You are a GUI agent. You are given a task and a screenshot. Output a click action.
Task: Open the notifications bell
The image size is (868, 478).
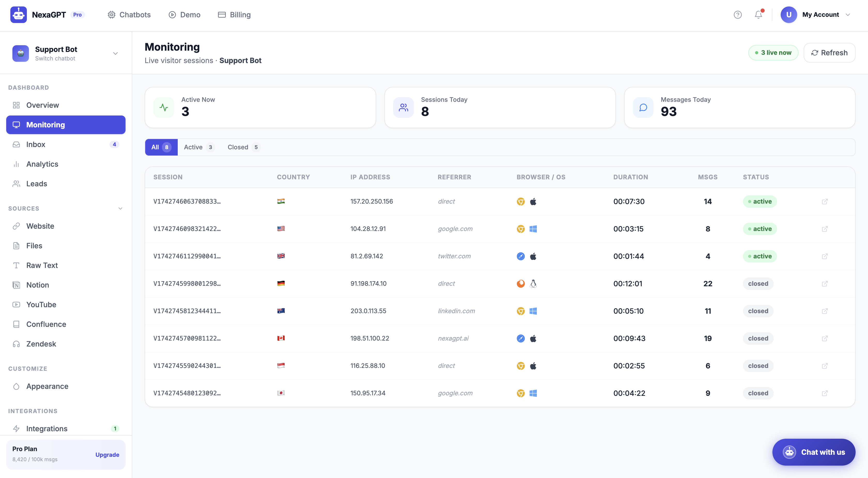pos(758,15)
